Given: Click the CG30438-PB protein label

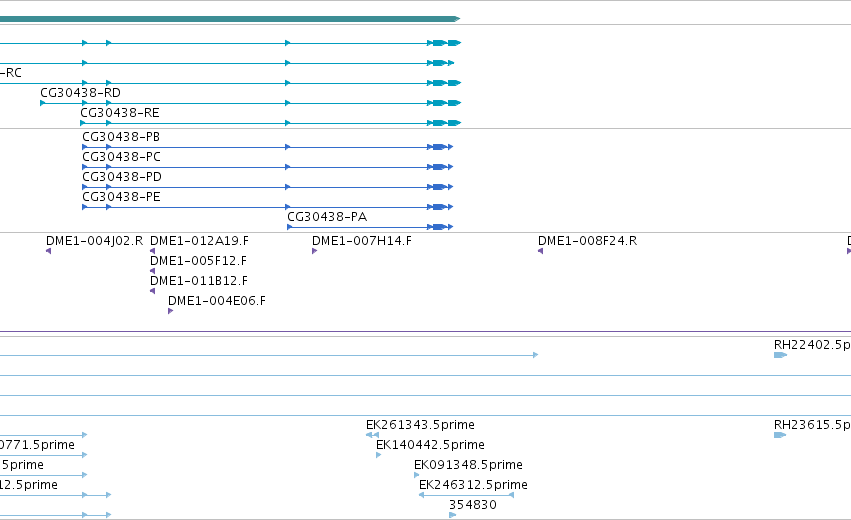Looking at the screenshot, I should tap(121, 137).
